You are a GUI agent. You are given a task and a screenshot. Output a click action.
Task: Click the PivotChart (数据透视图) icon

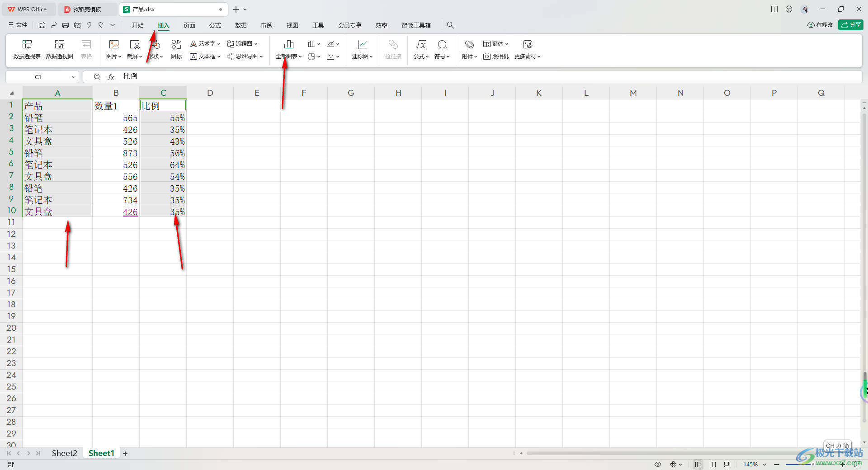click(60, 44)
